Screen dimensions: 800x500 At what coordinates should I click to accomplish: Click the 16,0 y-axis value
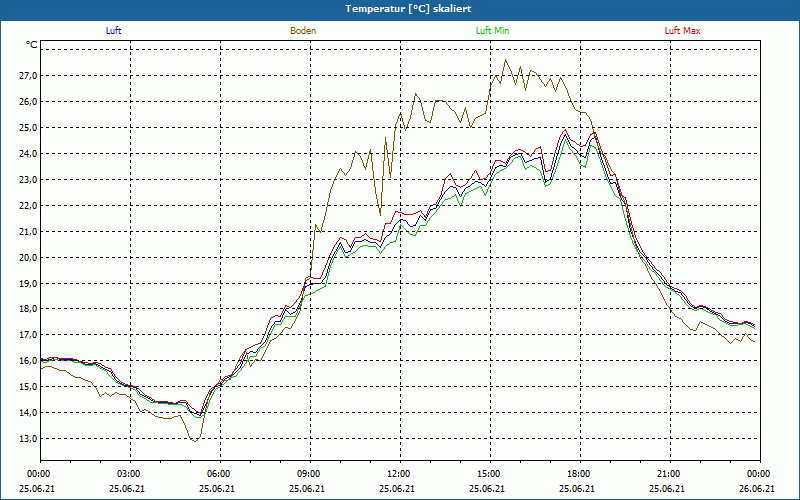click(x=28, y=361)
